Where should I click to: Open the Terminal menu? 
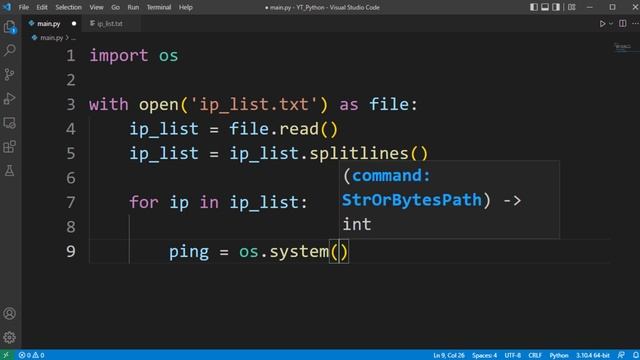(x=159, y=7)
